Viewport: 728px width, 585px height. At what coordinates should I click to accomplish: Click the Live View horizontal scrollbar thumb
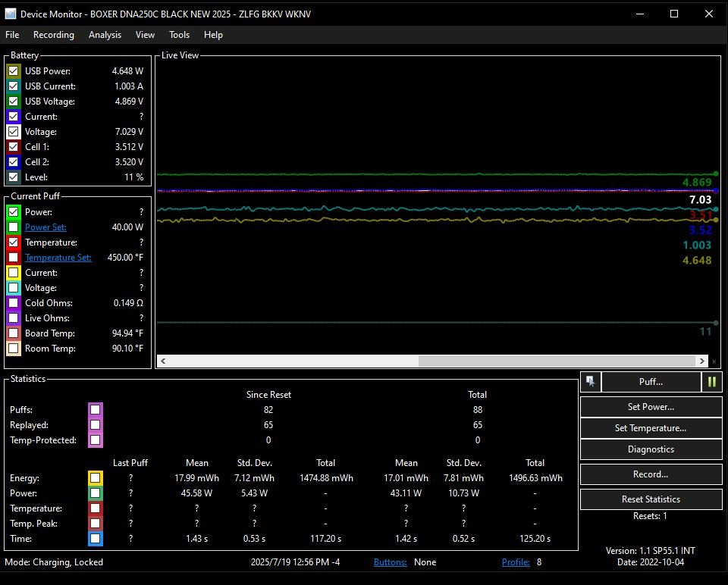click(557, 361)
